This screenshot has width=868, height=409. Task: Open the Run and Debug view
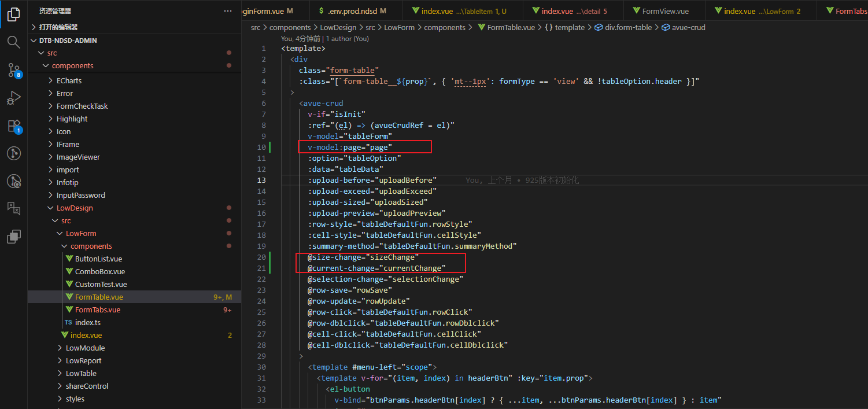pos(13,98)
